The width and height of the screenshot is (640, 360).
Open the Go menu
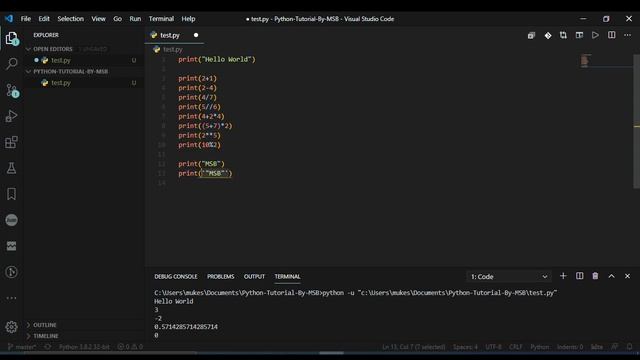point(118,19)
